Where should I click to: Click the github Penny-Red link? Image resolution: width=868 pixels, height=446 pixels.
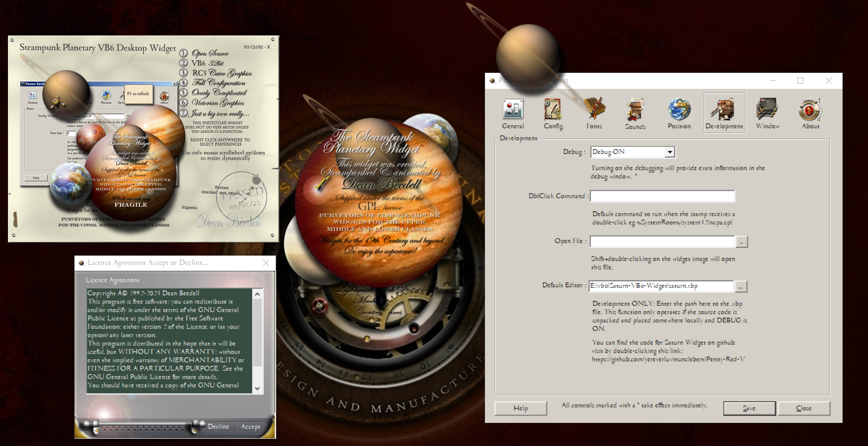click(668, 359)
